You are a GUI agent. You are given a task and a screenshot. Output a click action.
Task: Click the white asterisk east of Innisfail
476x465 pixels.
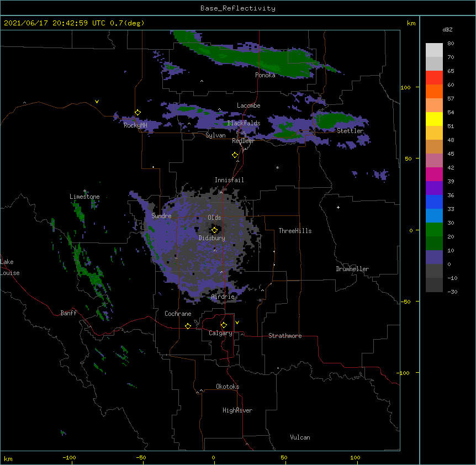(x=277, y=168)
